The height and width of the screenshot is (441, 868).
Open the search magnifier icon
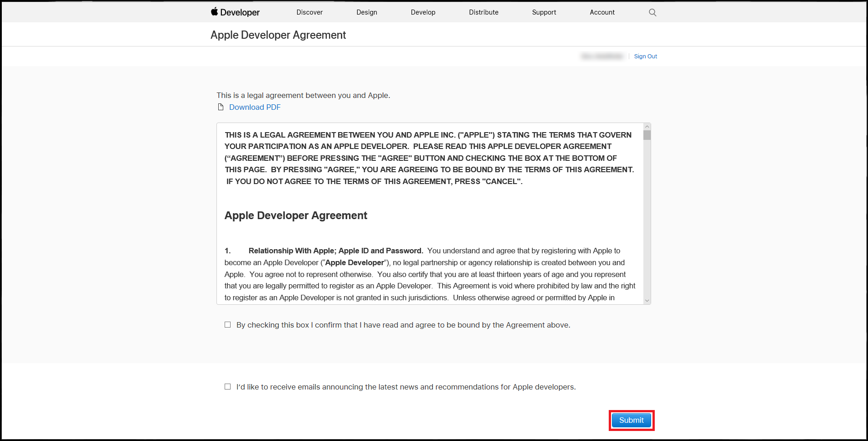pyautogui.click(x=652, y=12)
